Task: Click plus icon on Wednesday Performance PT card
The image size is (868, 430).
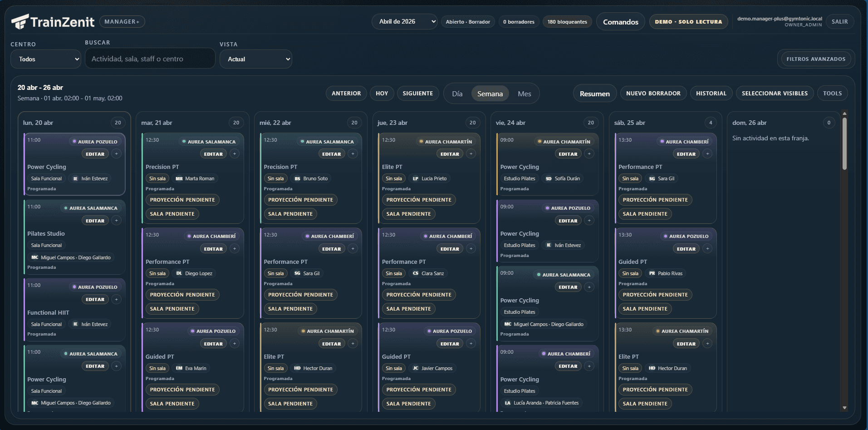Action: (x=353, y=249)
